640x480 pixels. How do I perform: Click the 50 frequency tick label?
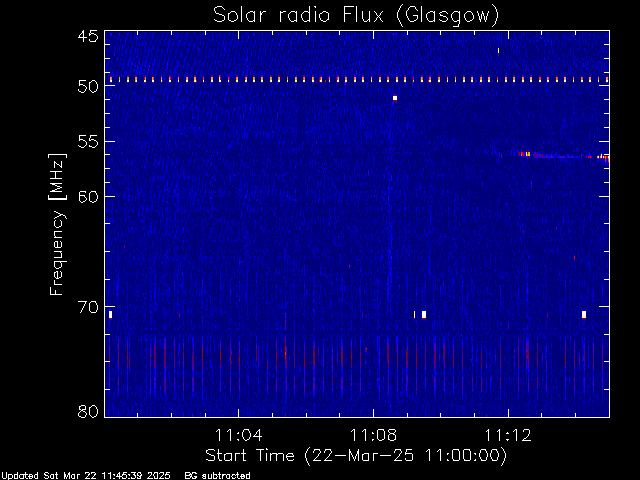(x=88, y=86)
